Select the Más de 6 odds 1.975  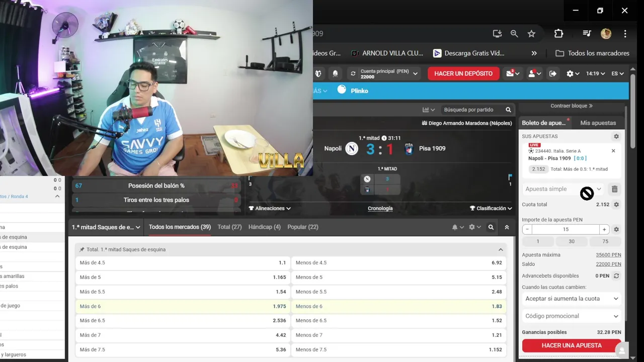click(183, 306)
